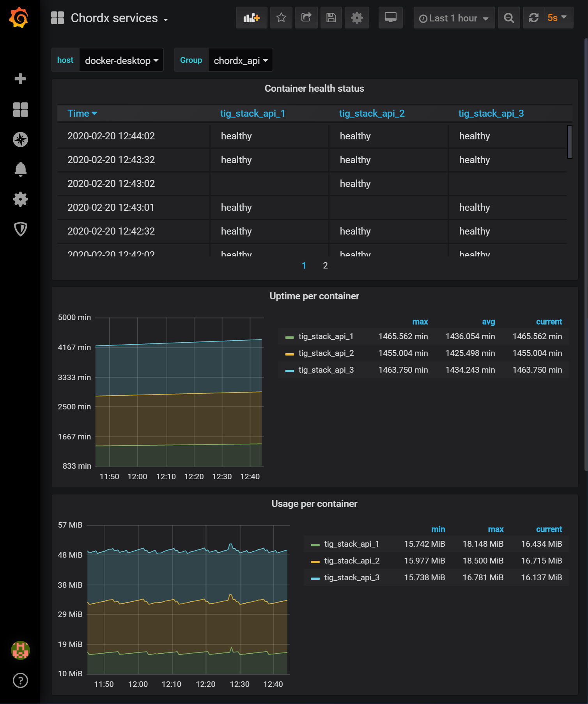Open Server Admin shield icon
Viewport: 588px width, 704px height.
[20, 229]
